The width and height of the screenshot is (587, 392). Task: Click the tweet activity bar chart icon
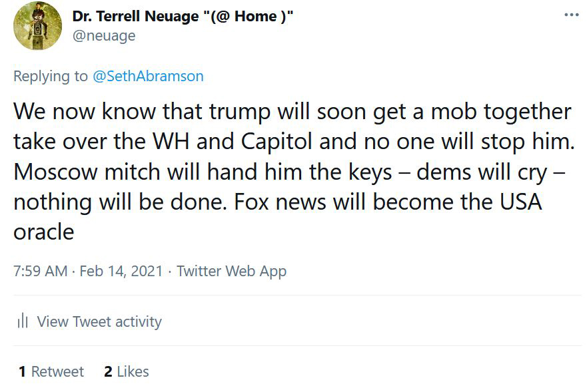[x=23, y=321]
